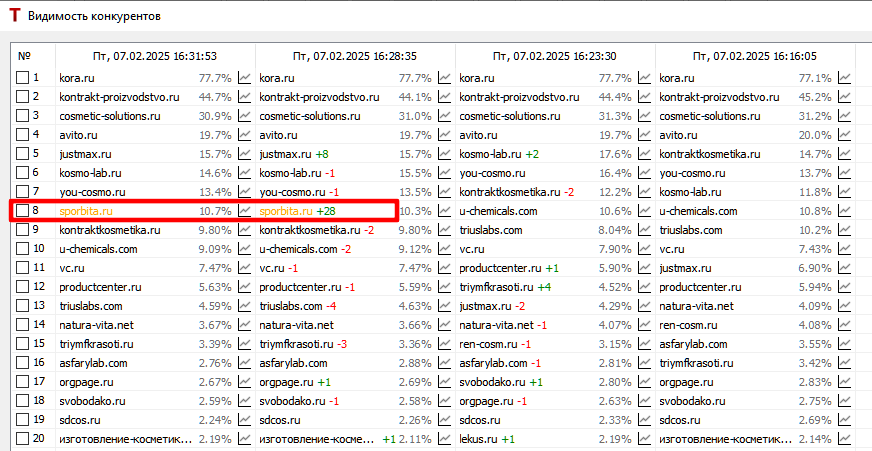Click chart icon for u-chemicals.com 10.6%
Viewport: 872px width, 451px height.
[x=645, y=211]
